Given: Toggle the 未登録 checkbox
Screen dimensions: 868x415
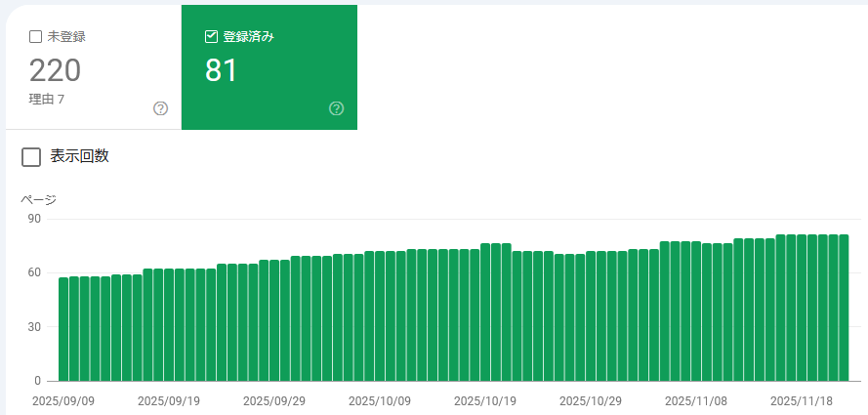Looking at the screenshot, I should pos(36,37).
